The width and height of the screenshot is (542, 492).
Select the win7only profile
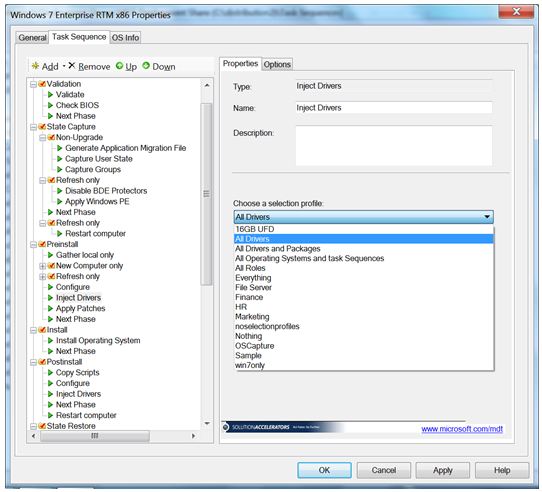tap(364, 365)
